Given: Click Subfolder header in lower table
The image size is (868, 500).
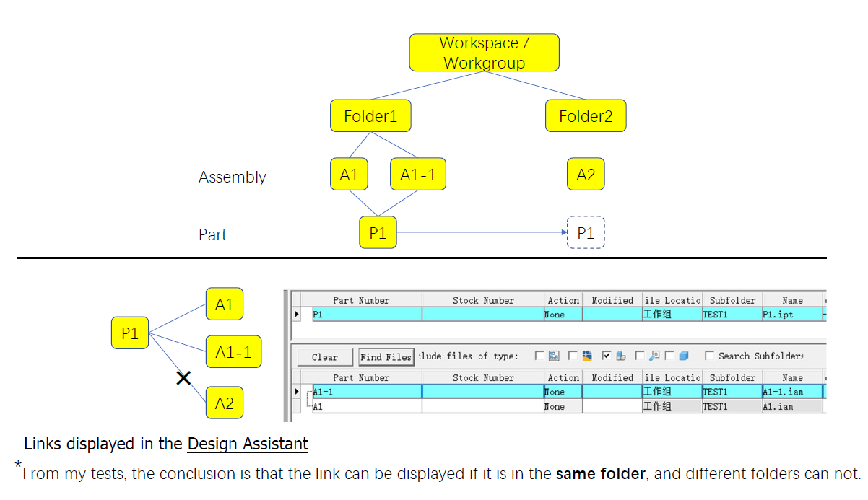Looking at the screenshot, I should 731,377.
